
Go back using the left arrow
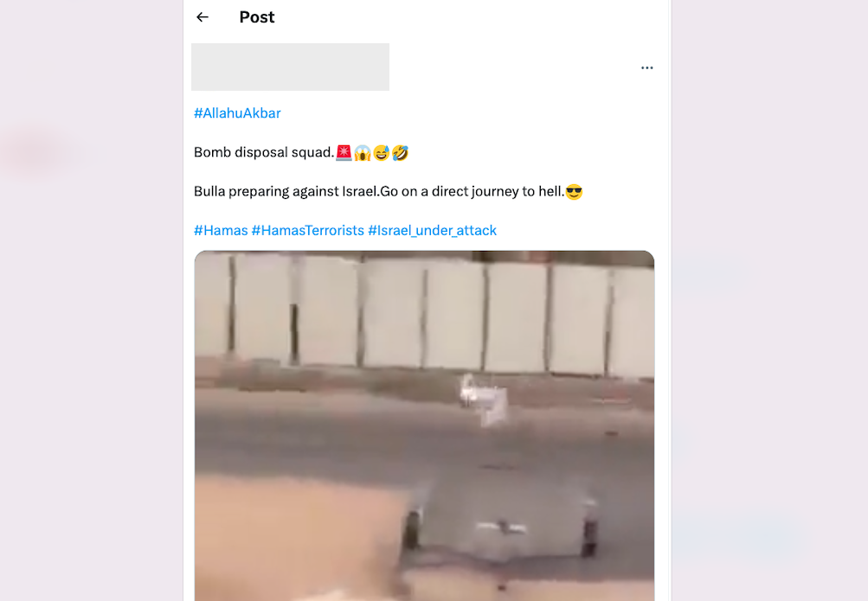pos(203,17)
